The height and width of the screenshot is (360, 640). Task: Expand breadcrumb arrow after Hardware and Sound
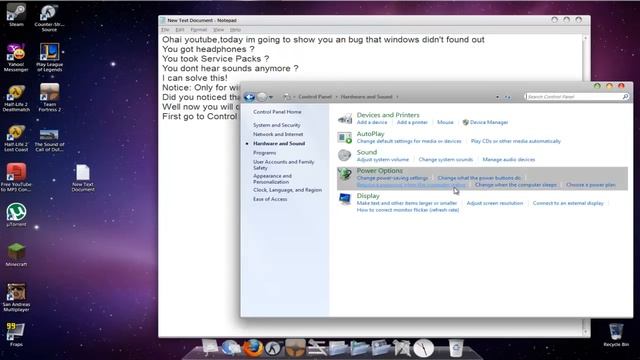(397, 97)
